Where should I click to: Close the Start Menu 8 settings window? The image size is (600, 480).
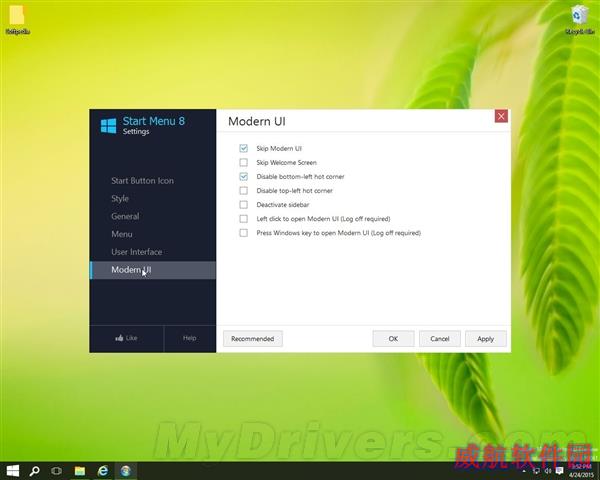click(x=501, y=116)
